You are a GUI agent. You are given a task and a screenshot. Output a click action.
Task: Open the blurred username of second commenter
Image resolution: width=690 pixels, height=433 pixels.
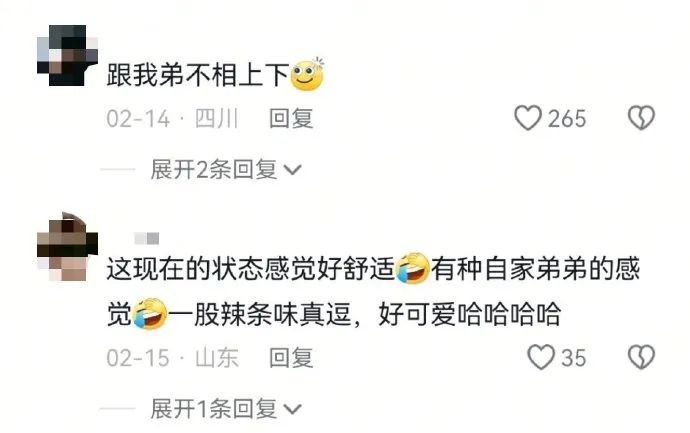pos(147,239)
